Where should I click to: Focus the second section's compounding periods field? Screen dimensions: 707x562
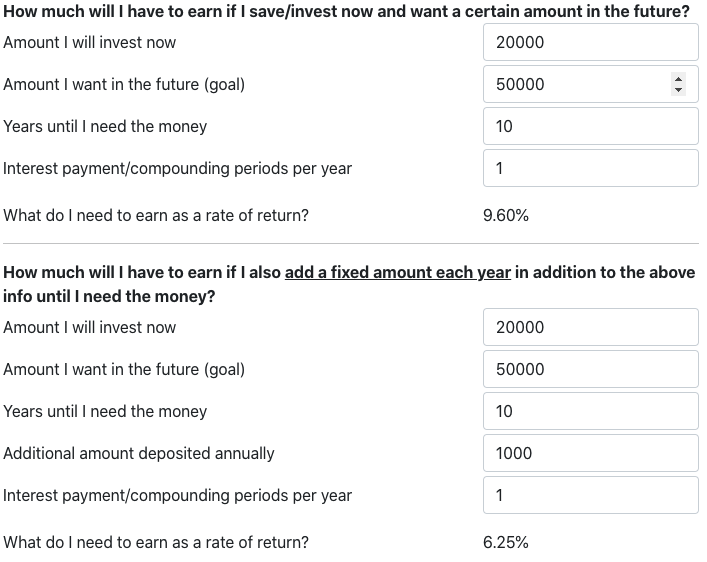click(x=591, y=495)
